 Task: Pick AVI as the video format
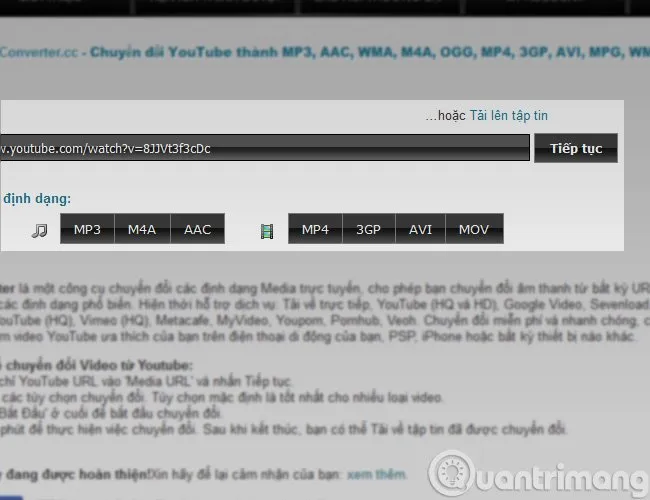(421, 230)
